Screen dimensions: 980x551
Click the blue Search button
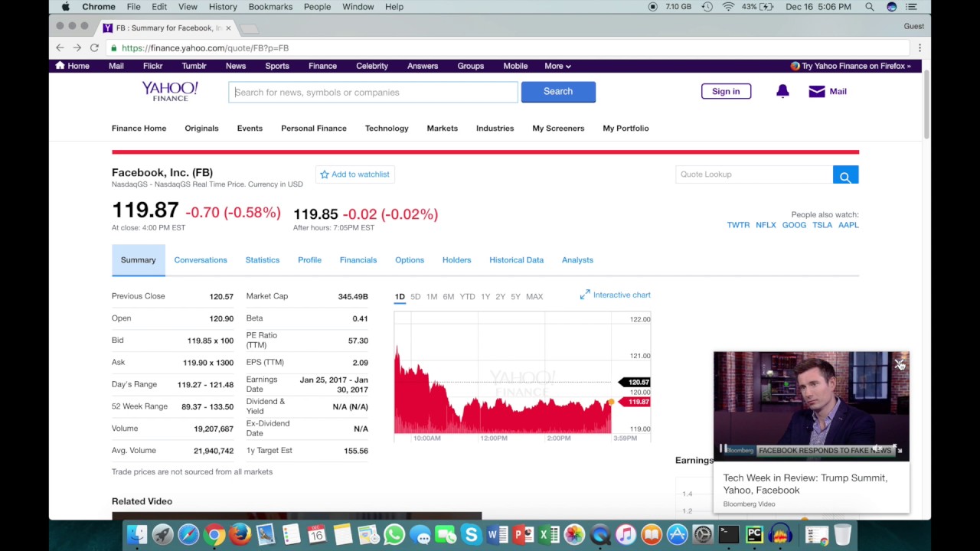(558, 92)
